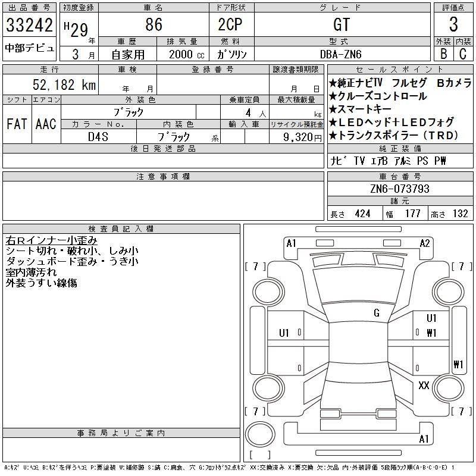This screenshot has height=476, width=476.
Task: Select inspector note "ダッシュボード歪み・うき小"
Action: (72, 261)
